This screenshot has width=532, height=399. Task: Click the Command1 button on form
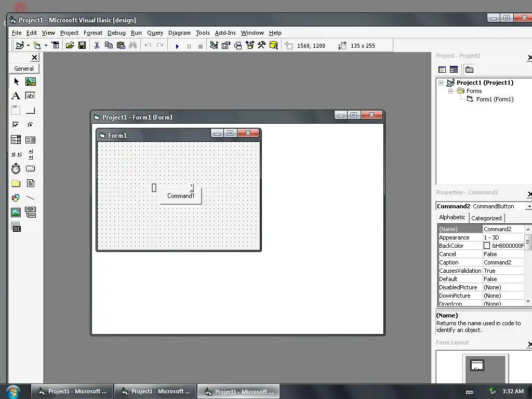coord(181,196)
